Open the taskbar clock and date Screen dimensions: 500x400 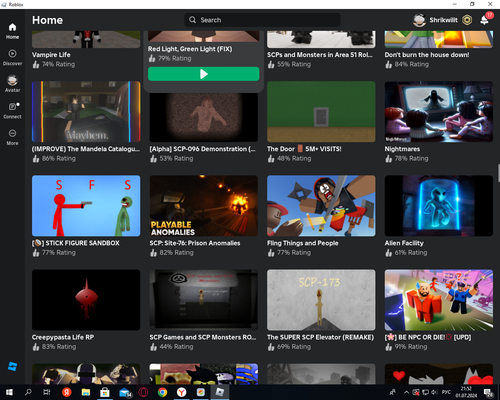(x=466, y=392)
